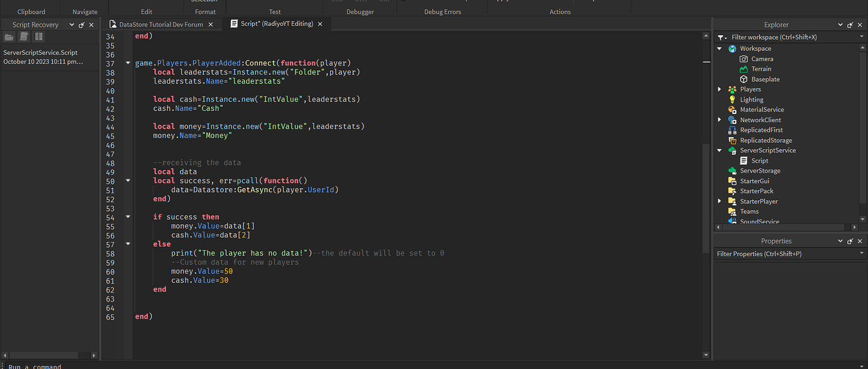Close the Script (RadiyoYT Editing) tab
The height and width of the screenshot is (369, 868).
tap(320, 25)
